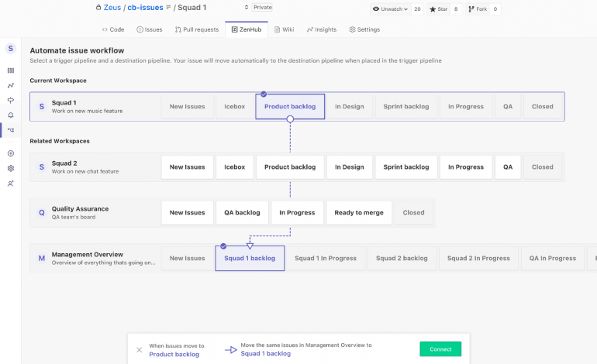The height and width of the screenshot is (364, 597).
Task: Open the gear settings icon in sidebar
Action: 11,168
